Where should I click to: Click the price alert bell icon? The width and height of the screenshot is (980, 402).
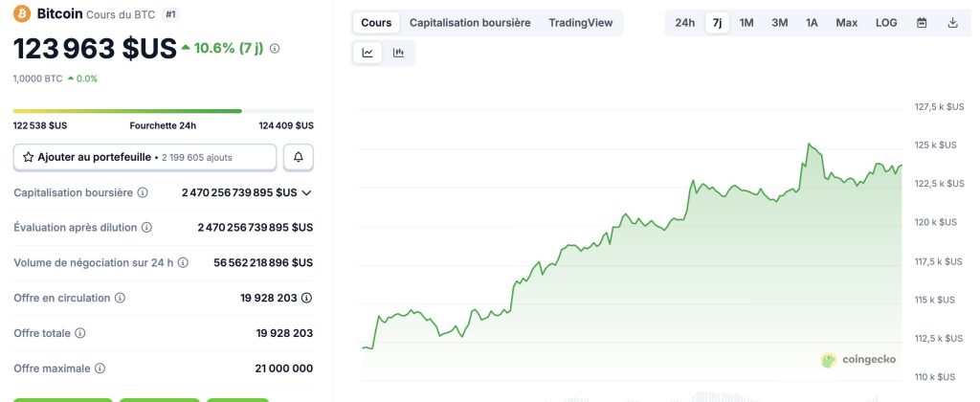[x=299, y=157]
